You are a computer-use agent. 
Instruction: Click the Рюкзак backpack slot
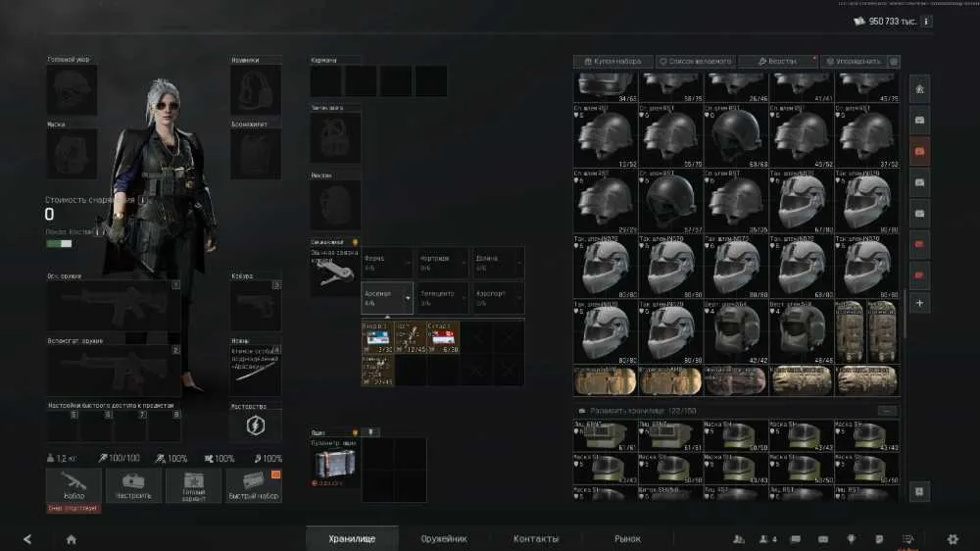pos(335,206)
